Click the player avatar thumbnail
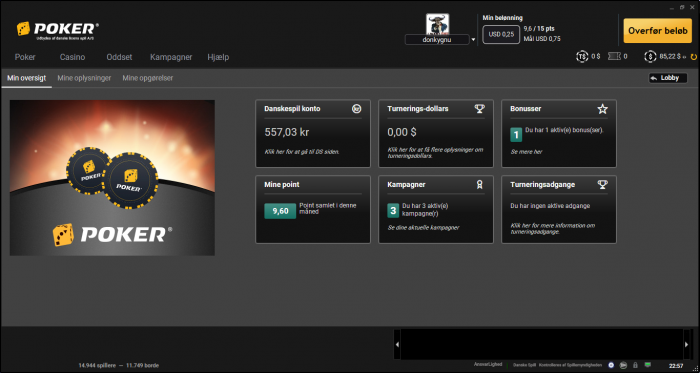Viewport: 700px width, 373px height. click(438, 24)
